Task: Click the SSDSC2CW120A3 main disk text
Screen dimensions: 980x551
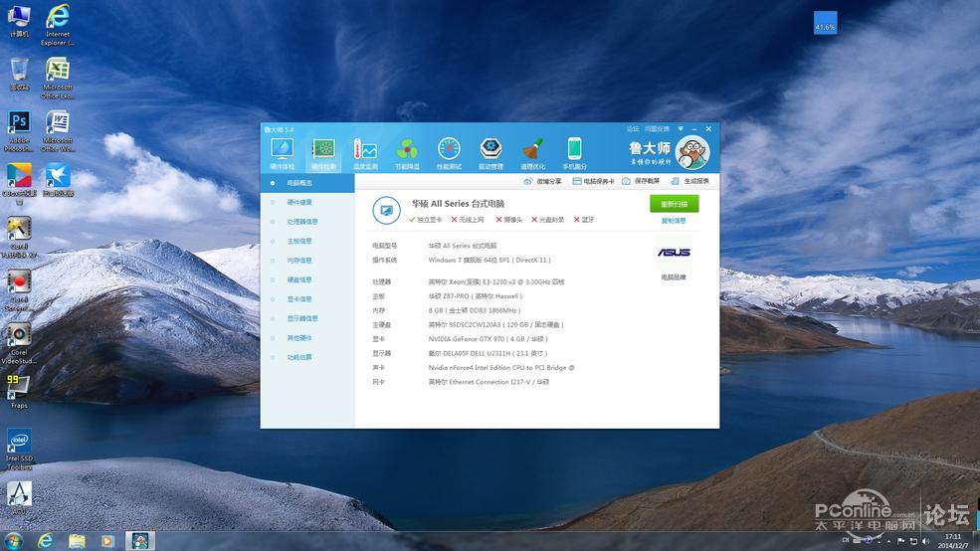Action: [495, 325]
